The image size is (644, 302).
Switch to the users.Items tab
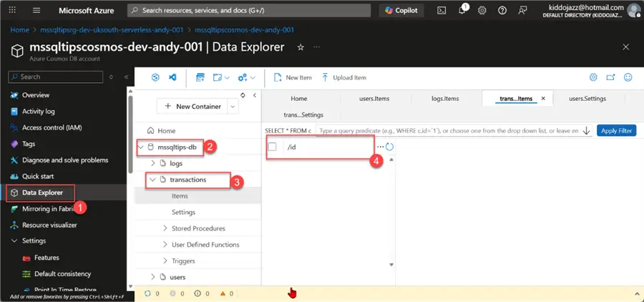(374, 99)
